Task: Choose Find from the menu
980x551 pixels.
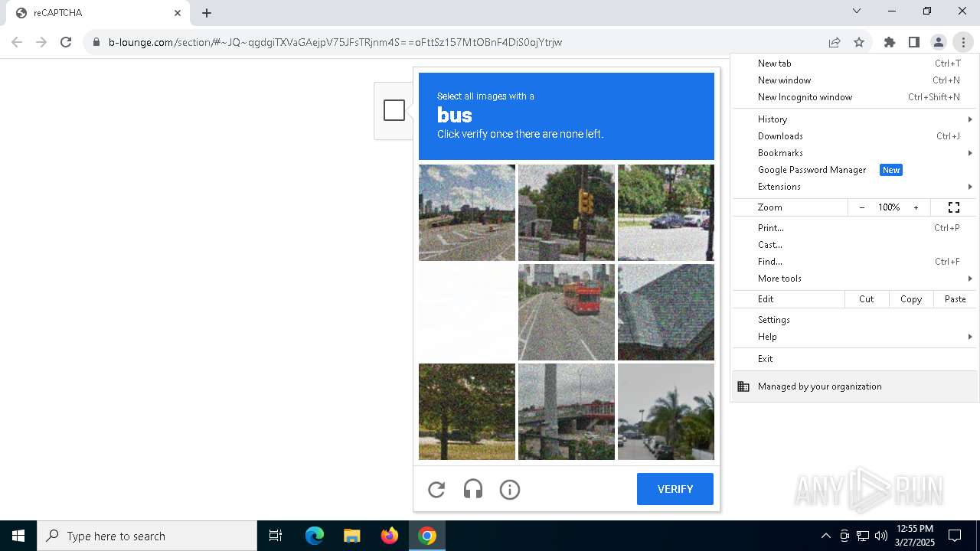Action: 854,262
